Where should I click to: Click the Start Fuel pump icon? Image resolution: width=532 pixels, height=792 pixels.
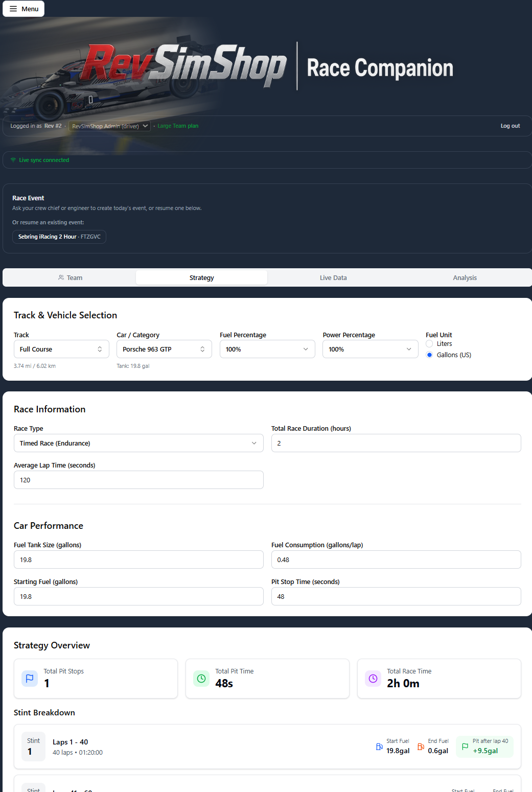tap(379, 747)
